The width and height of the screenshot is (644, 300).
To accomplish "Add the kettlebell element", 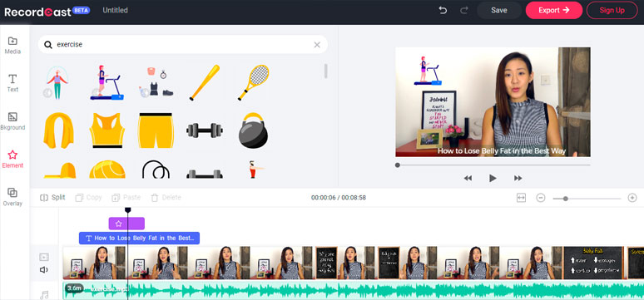I will [x=253, y=130].
